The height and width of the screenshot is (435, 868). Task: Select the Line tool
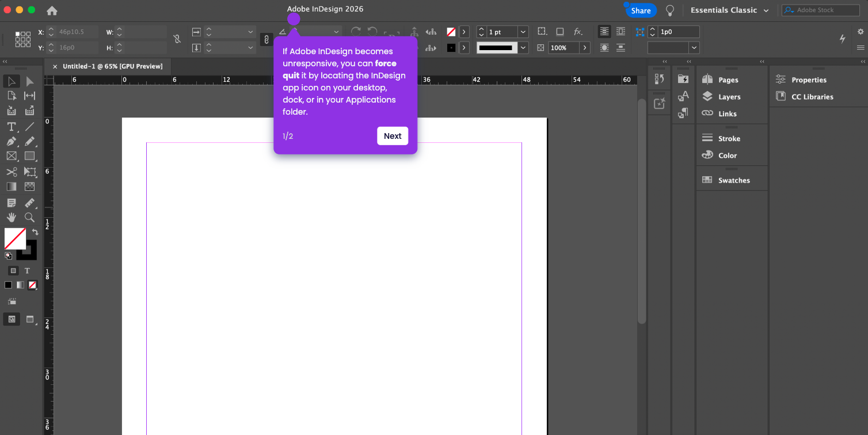coord(30,126)
